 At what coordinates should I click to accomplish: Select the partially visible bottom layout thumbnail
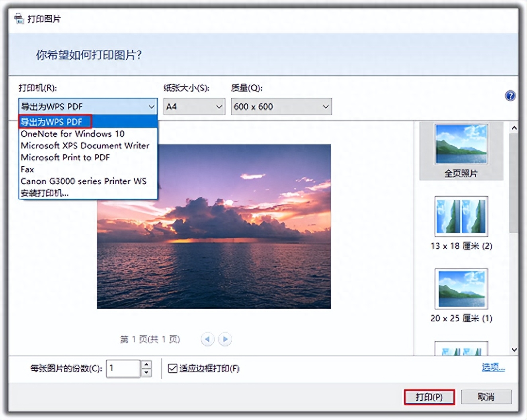point(461,348)
